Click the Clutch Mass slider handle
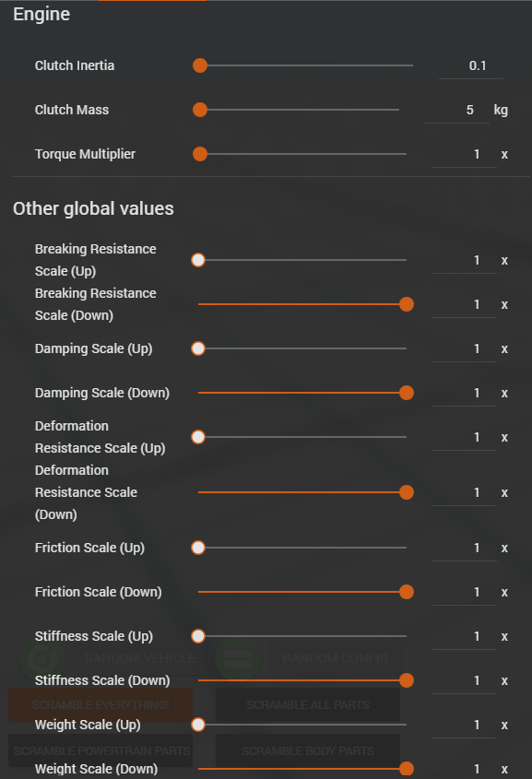The height and width of the screenshot is (779, 532). tap(200, 110)
